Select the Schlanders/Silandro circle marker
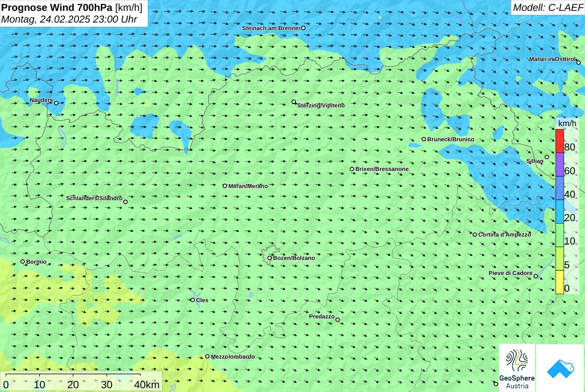Image resolution: width=585 pixels, height=392 pixels. [x=125, y=202]
